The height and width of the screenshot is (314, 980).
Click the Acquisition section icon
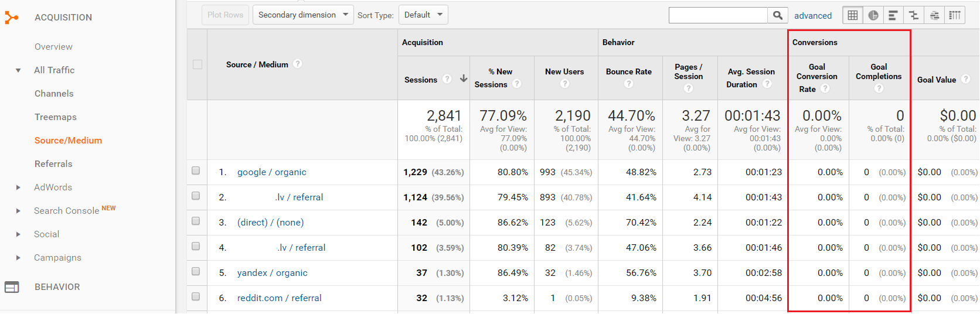pyautogui.click(x=12, y=18)
